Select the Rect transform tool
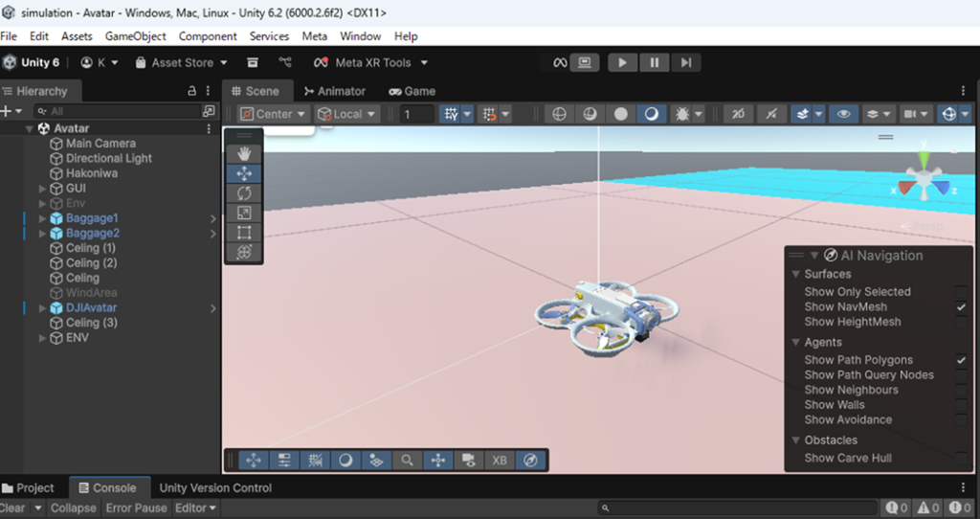 click(x=243, y=233)
